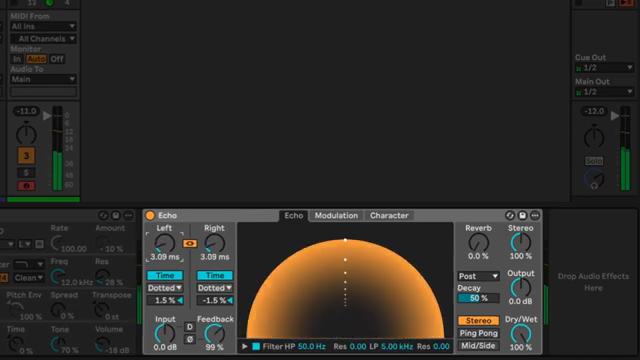Toggle the D clip dry button
640x360 pixels.
[190, 327]
